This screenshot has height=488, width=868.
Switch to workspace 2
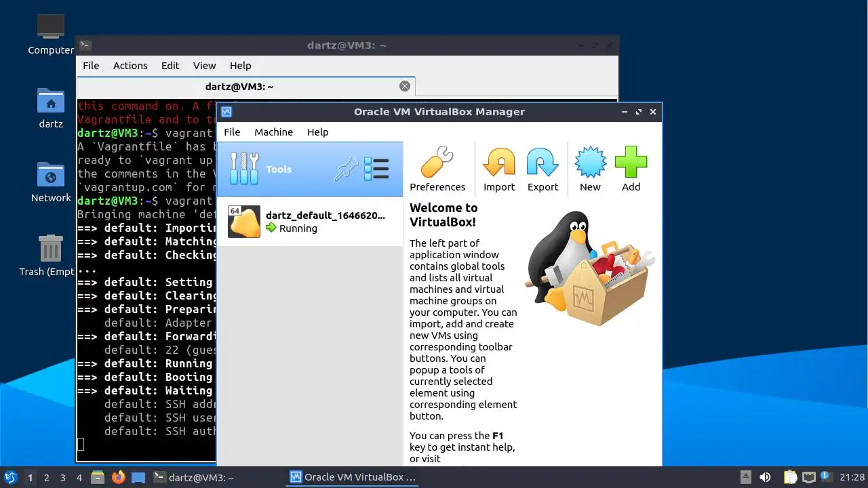(x=47, y=478)
